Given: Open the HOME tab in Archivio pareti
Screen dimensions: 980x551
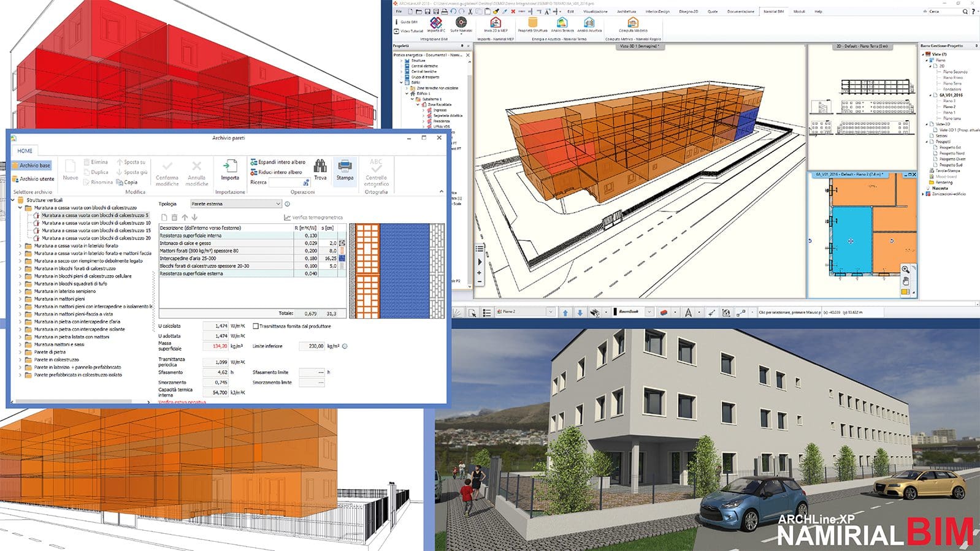Looking at the screenshot, I should 25,151.
